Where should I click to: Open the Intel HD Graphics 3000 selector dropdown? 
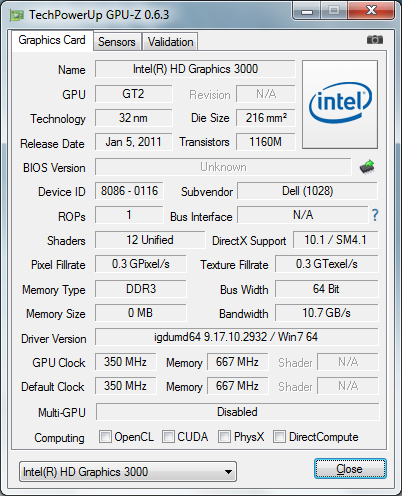(x=128, y=471)
